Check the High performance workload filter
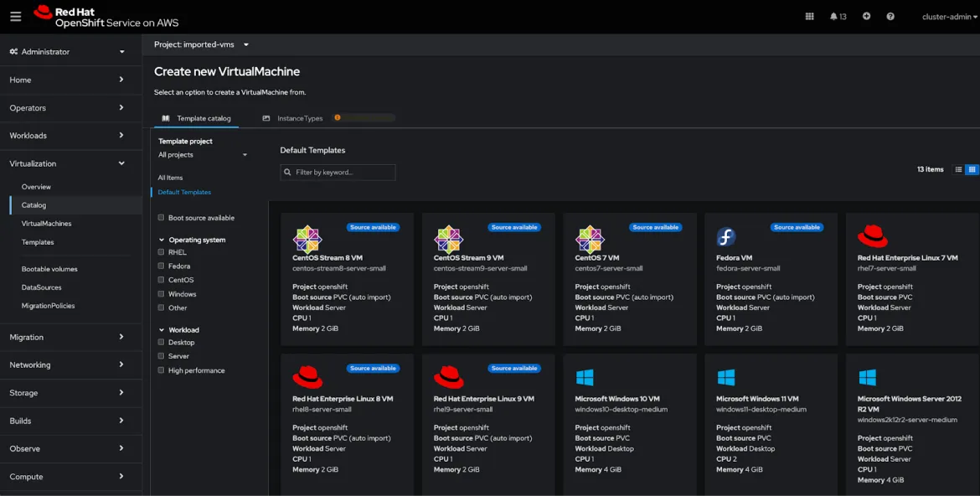The width and height of the screenshot is (980, 496). tap(162, 370)
